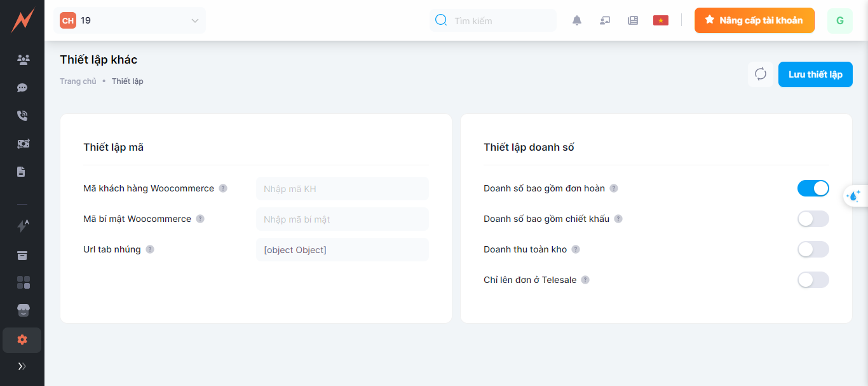Open the CH 19 store dropdown

130,20
